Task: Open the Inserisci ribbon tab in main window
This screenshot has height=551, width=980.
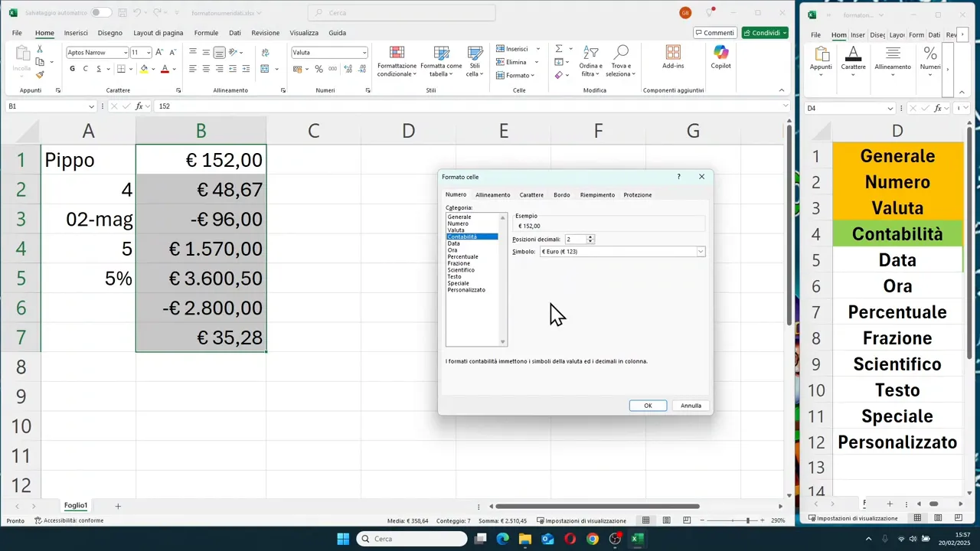Action: (76, 33)
